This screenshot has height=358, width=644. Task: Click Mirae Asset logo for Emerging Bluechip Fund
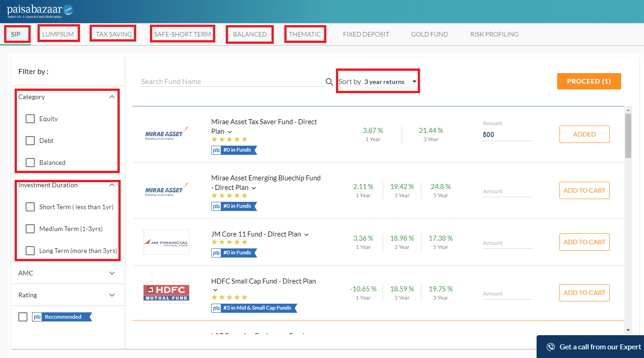click(x=166, y=190)
